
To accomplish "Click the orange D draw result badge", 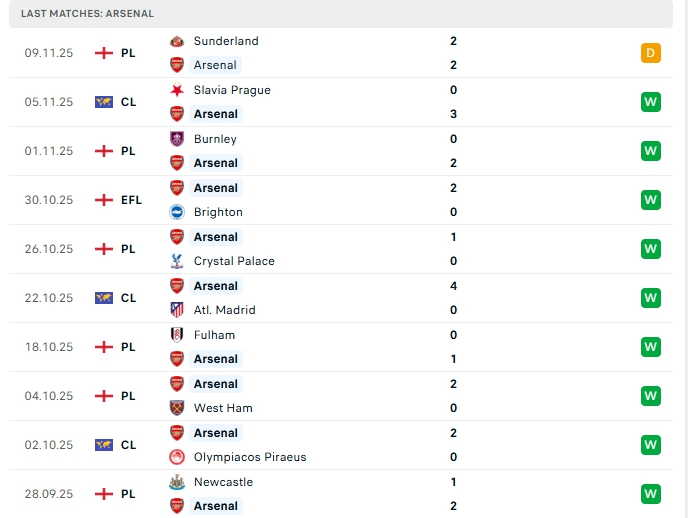I will 651,53.
